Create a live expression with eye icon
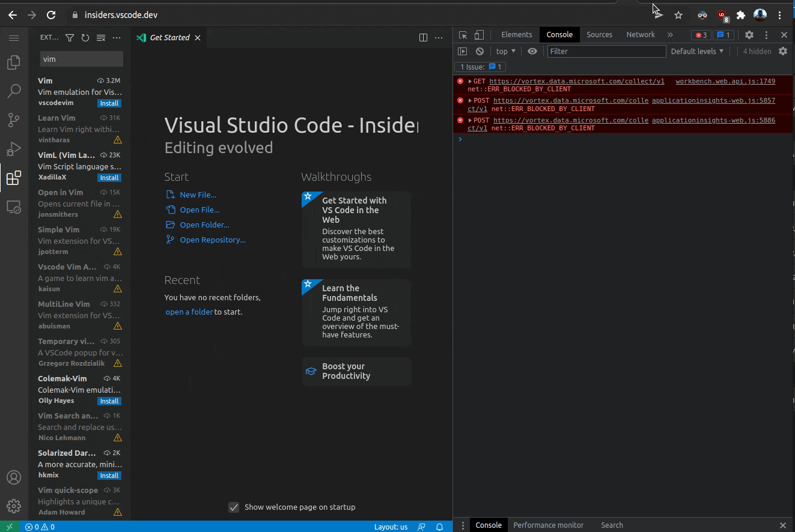The image size is (795, 532). pyautogui.click(x=532, y=51)
